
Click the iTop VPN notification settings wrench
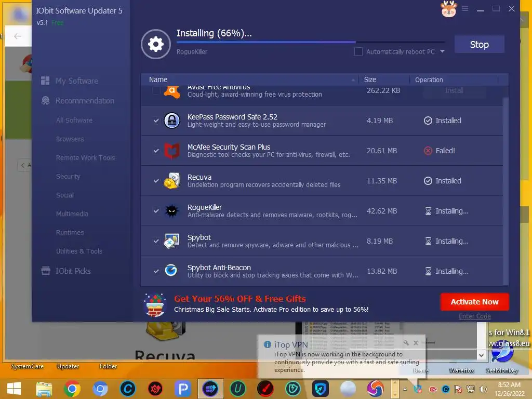tap(406, 343)
